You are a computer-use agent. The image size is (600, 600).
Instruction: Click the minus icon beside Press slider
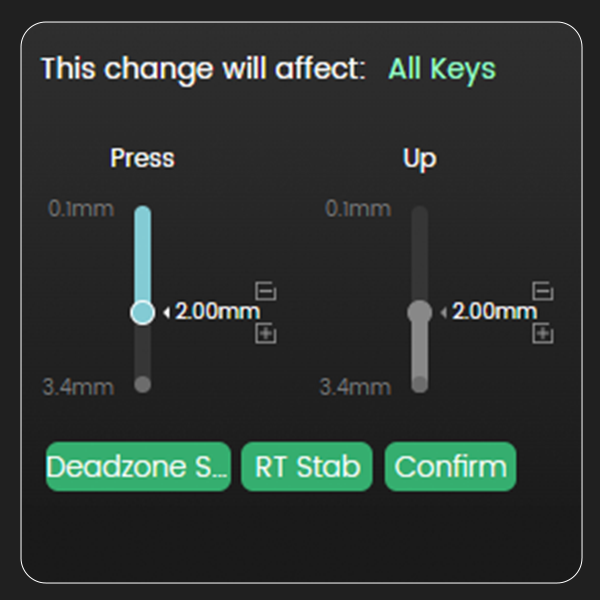pyautogui.click(x=265, y=292)
